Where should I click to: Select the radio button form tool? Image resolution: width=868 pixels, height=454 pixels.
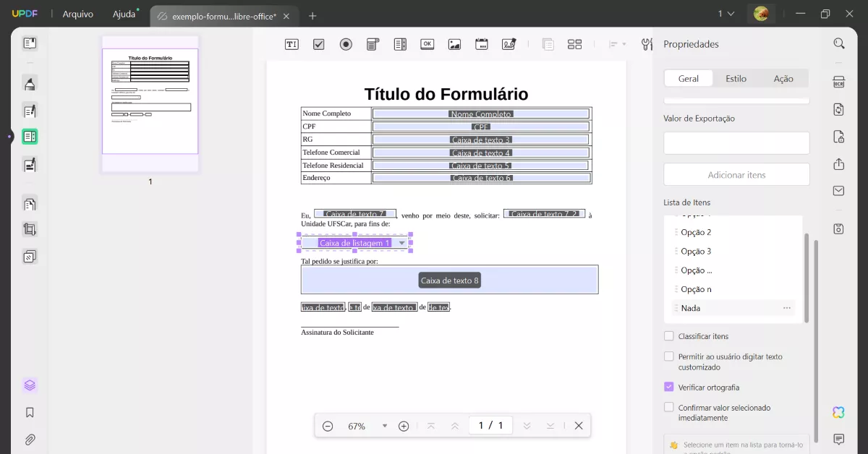pyautogui.click(x=346, y=44)
